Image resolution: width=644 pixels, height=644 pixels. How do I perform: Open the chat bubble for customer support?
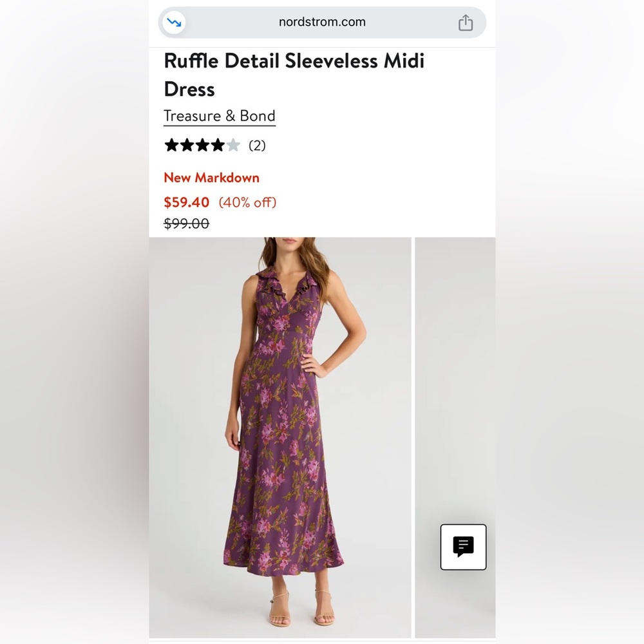point(463,547)
